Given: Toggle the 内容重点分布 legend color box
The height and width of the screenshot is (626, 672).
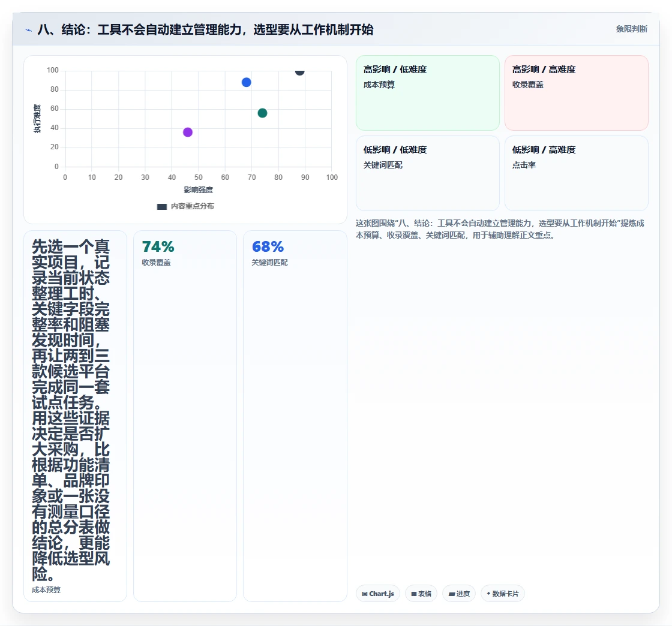Looking at the screenshot, I should (x=162, y=206).
